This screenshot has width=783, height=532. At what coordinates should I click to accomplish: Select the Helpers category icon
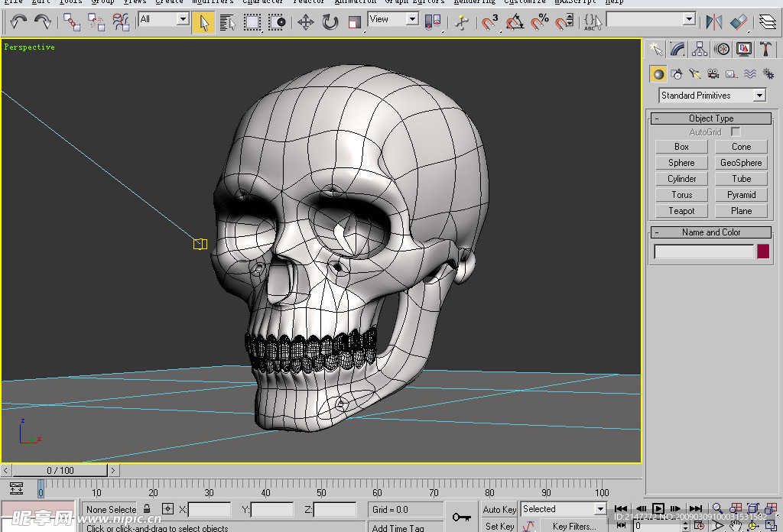pyautogui.click(x=732, y=74)
